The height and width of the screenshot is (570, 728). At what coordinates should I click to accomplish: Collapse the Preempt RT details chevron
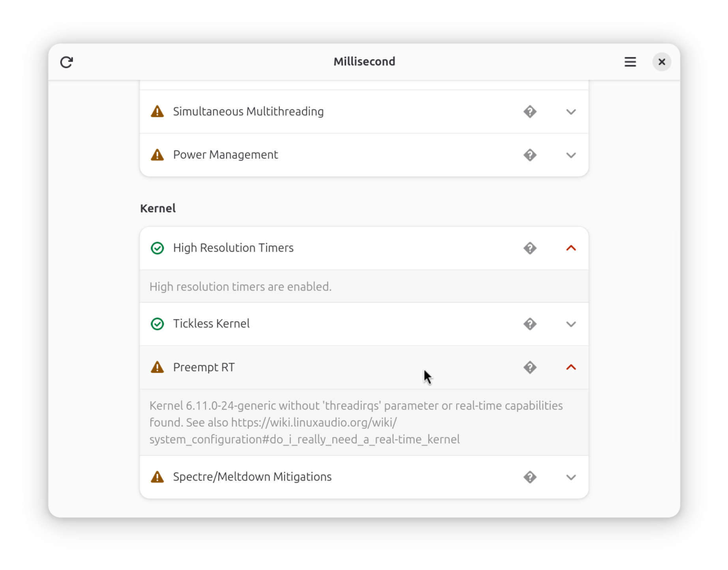click(x=570, y=367)
